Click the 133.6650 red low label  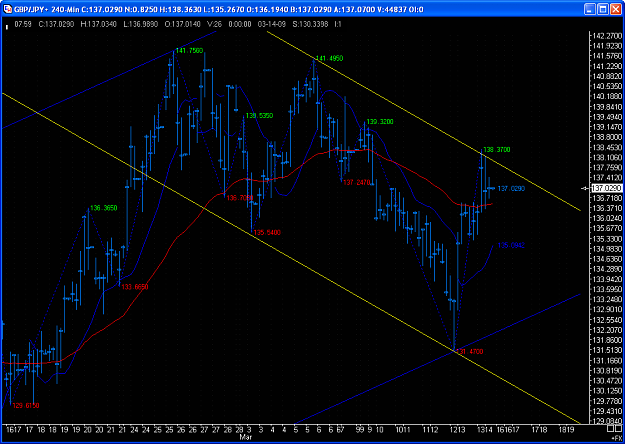click(x=135, y=287)
